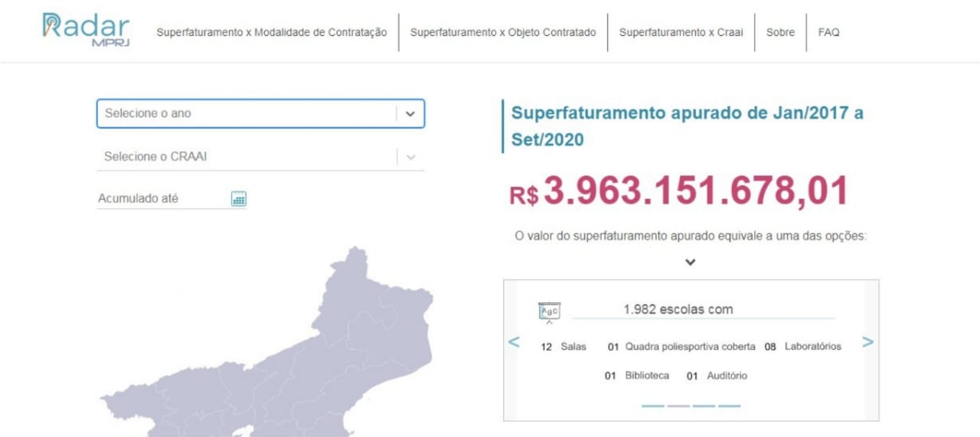980x437 pixels.
Task: Collapse equivalence options chevron below text
Action: pyautogui.click(x=690, y=262)
